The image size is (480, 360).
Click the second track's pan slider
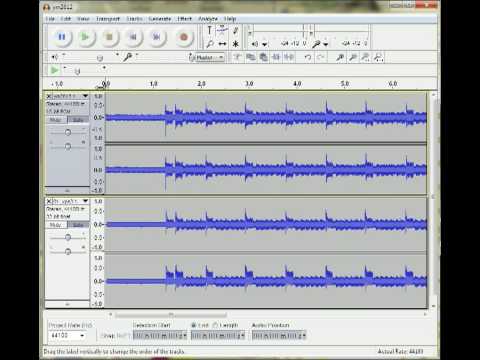(x=68, y=251)
